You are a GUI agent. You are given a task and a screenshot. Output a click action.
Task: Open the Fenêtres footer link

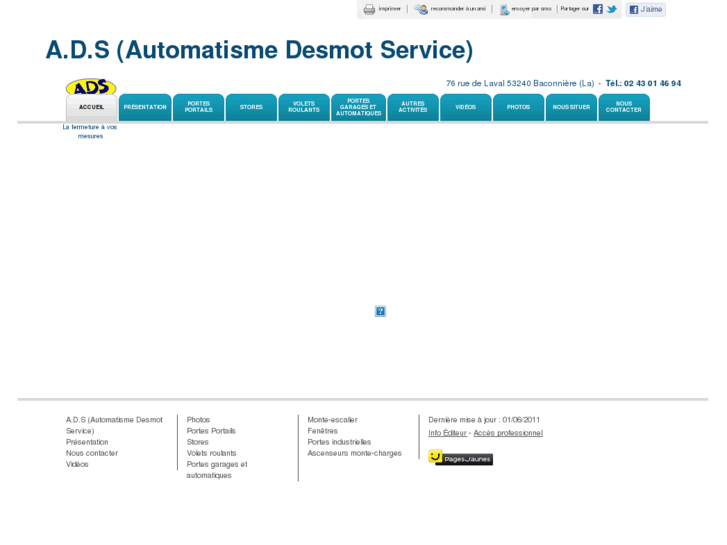point(323,431)
